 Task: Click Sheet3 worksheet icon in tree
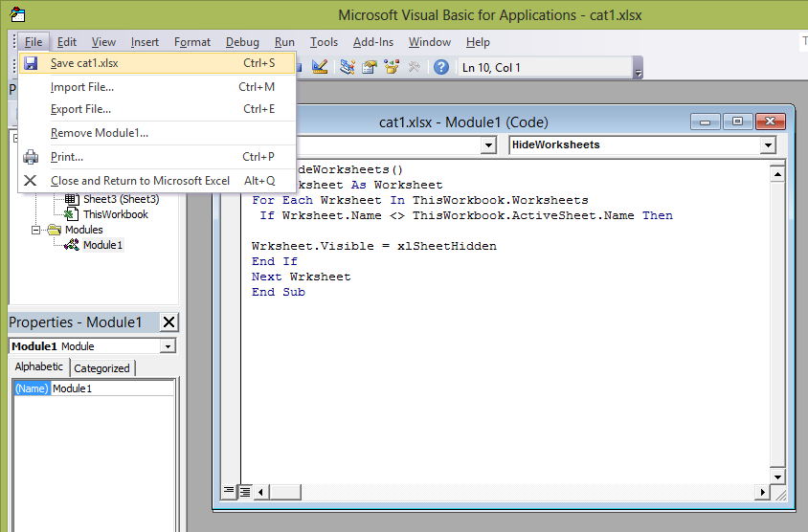pos(72,199)
